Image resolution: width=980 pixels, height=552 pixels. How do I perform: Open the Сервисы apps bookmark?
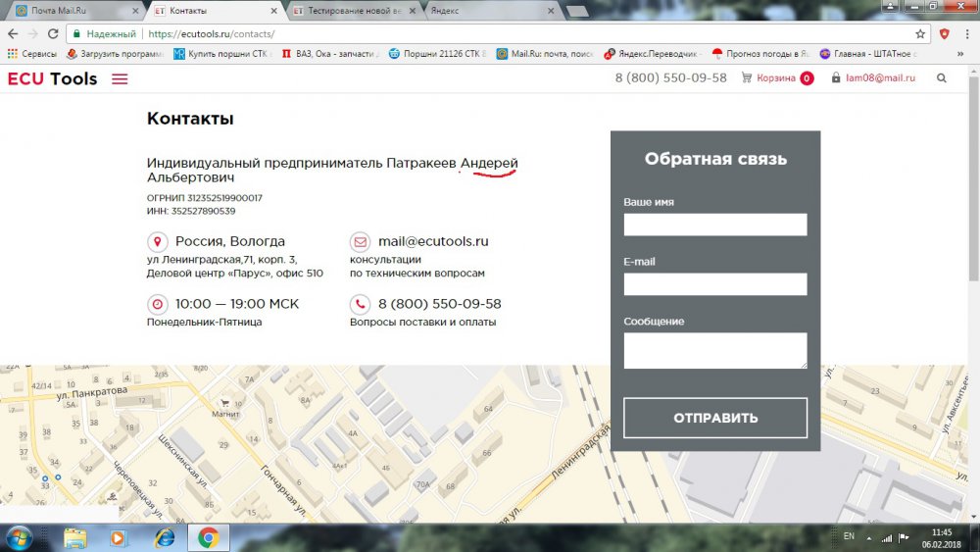pyautogui.click(x=32, y=54)
